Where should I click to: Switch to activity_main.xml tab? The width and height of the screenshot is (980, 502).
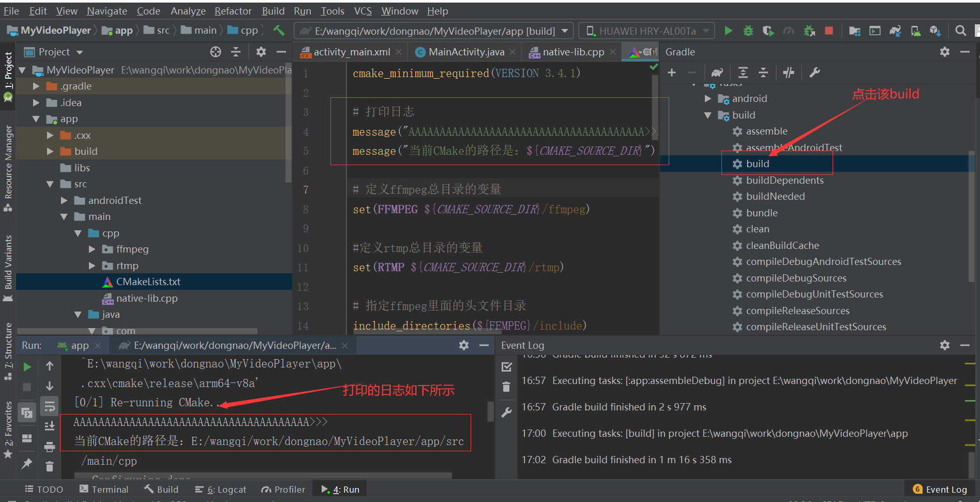pyautogui.click(x=352, y=52)
